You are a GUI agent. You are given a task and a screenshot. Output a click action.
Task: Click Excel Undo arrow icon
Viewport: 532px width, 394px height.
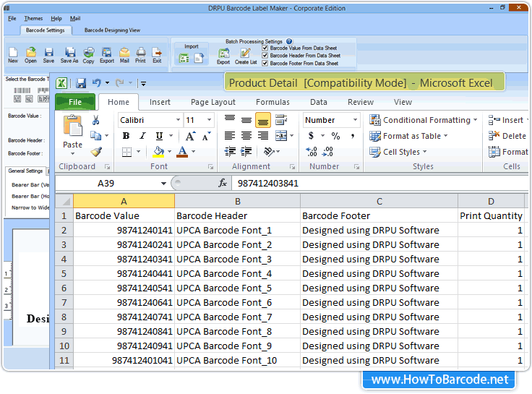[x=97, y=83]
